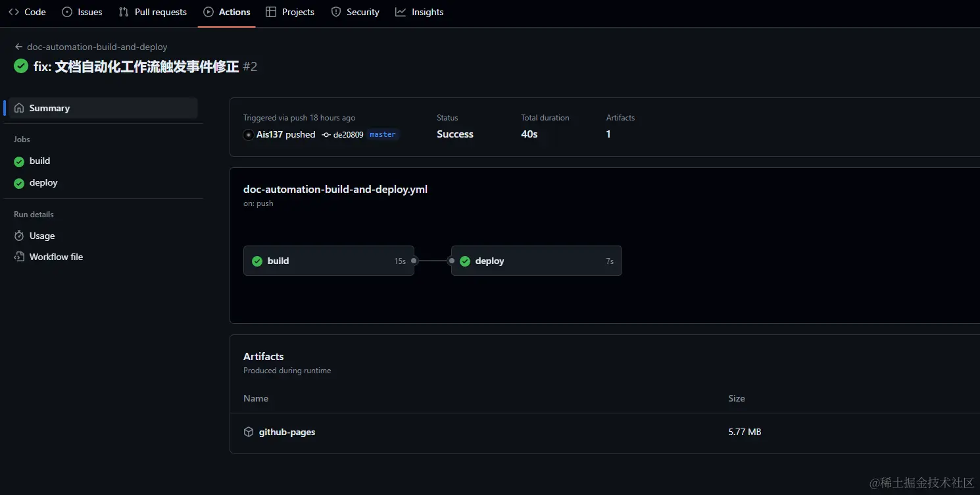The image size is (980, 495).
Task: Click doc-automation-build-and-deploy.yml heading
Action: click(x=335, y=189)
